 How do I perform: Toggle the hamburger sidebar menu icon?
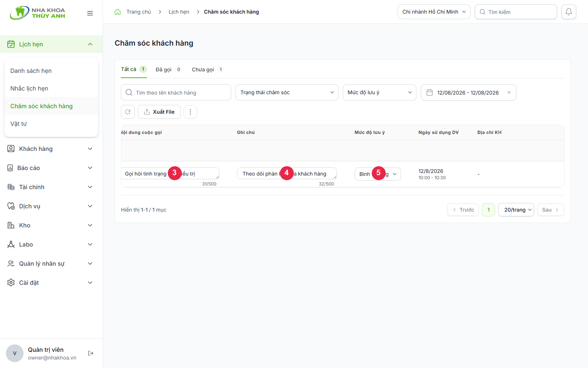(90, 13)
